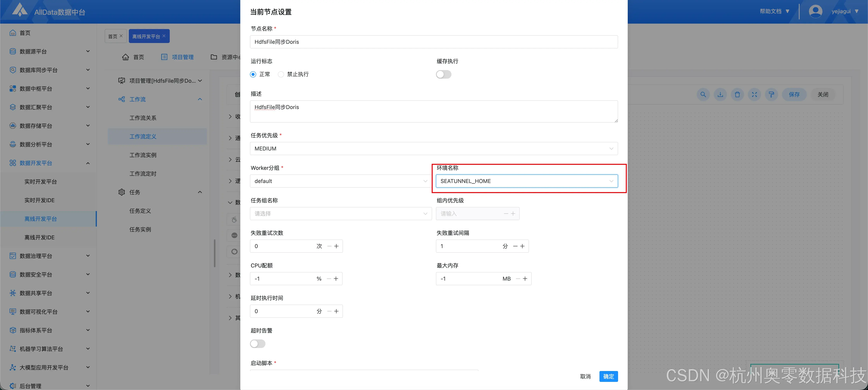Screen dimensions: 868x390
Task: Click the 保存 save button in toolbar
Action: pyautogui.click(x=794, y=95)
